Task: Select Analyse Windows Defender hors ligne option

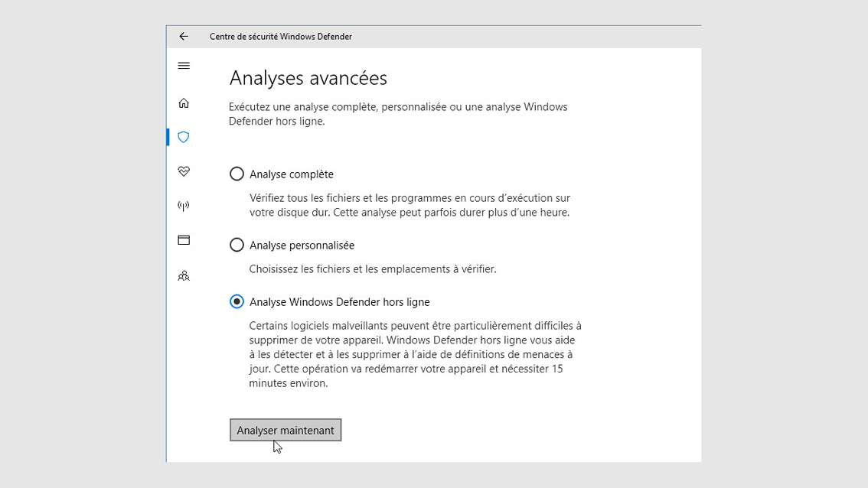Action: [237, 302]
